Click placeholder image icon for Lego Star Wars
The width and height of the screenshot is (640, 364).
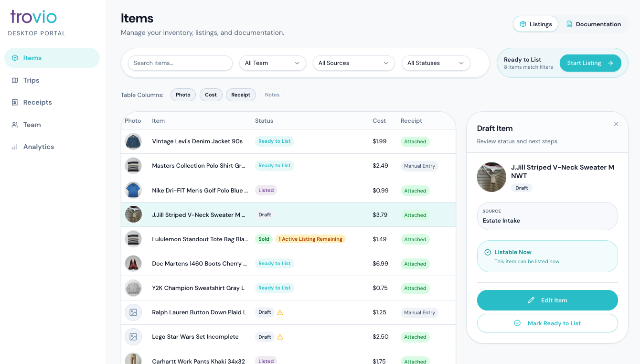coord(133,337)
